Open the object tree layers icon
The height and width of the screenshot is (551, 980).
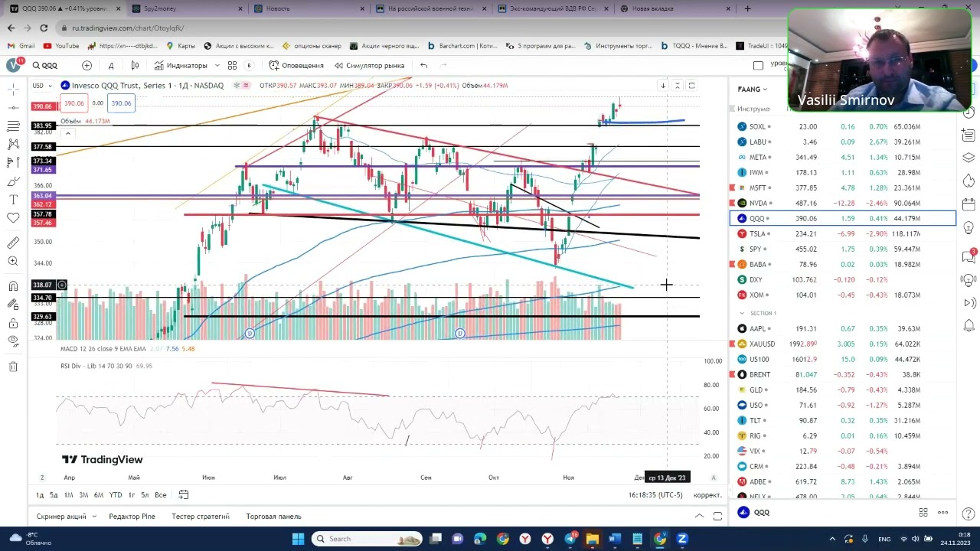(969, 158)
